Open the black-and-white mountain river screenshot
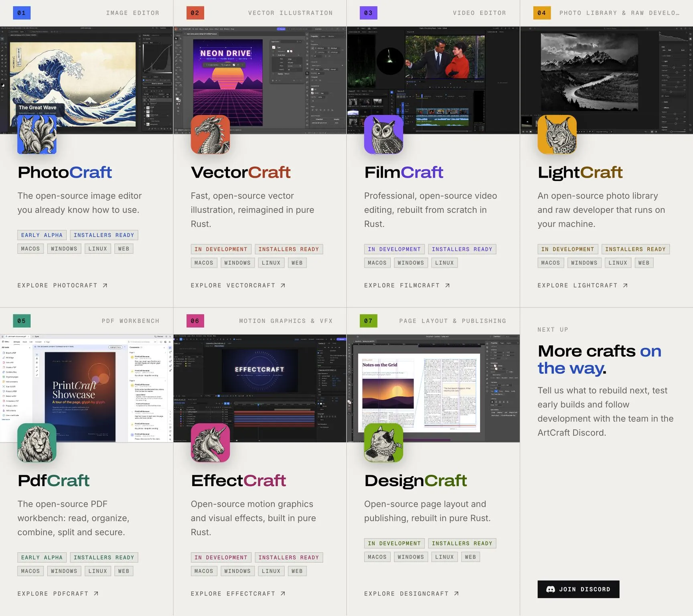693x616 pixels. pos(606,80)
